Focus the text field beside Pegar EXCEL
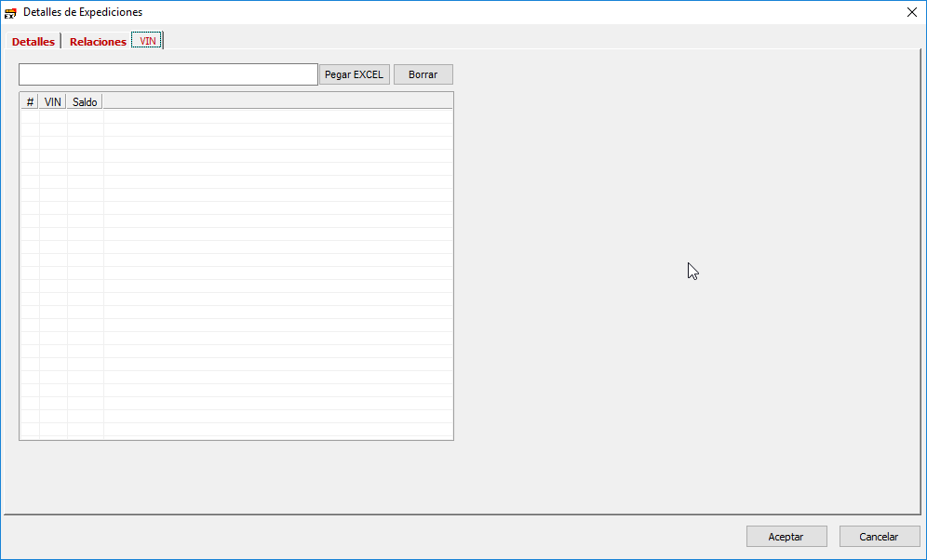The height and width of the screenshot is (560, 927). (x=168, y=74)
